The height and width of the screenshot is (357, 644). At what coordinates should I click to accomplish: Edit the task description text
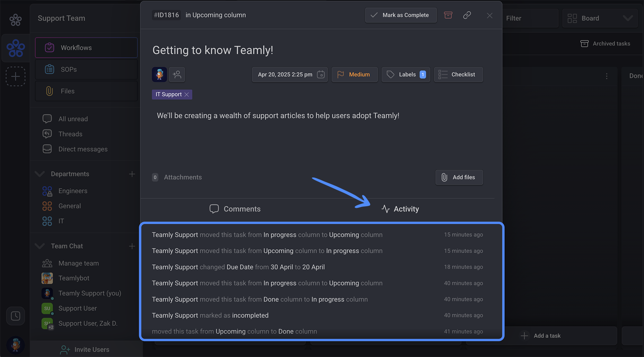point(278,116)
